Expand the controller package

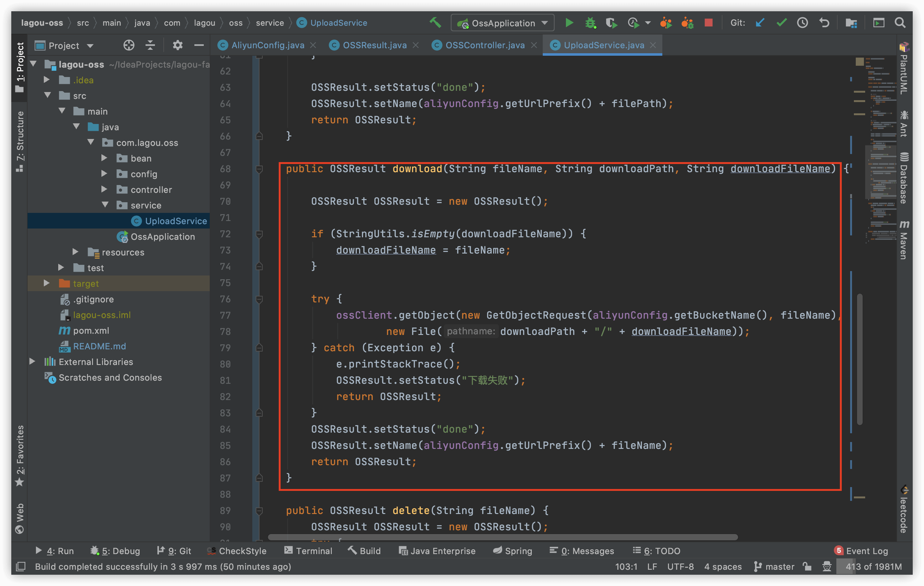pos(104,190)
